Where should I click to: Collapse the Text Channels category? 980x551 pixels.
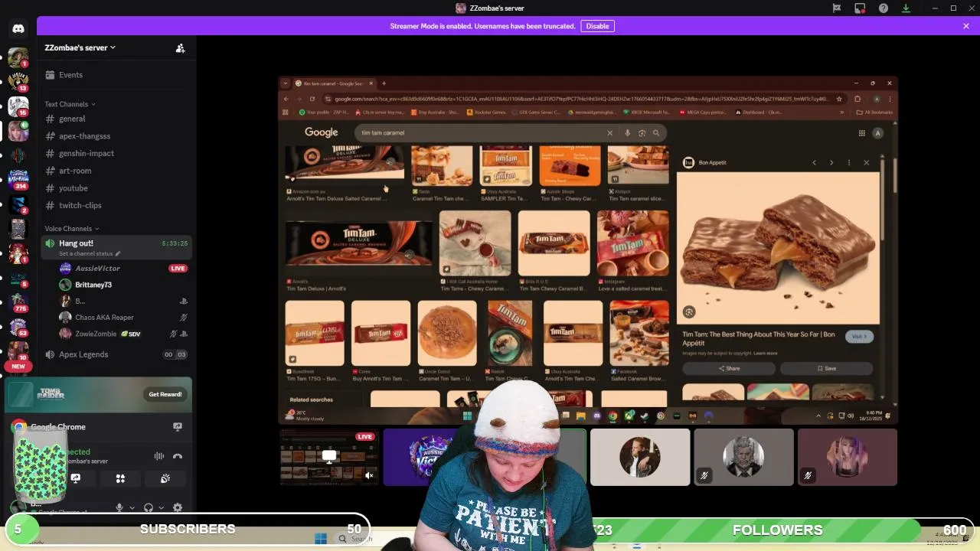(x=70, y=104)
